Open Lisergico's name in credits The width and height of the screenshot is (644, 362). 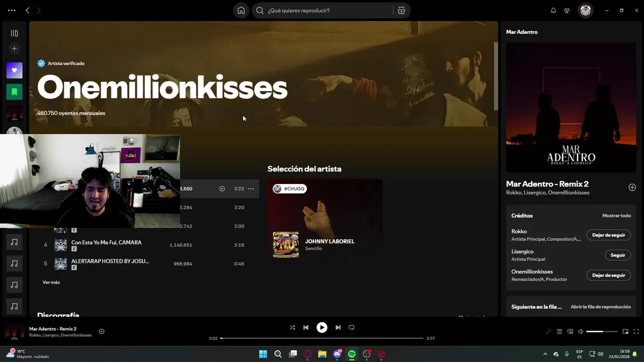coord(522,251)
